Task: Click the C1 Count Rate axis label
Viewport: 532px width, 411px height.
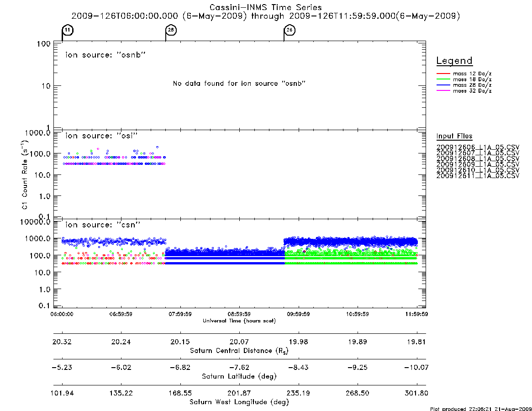Action: click(25, 175)
